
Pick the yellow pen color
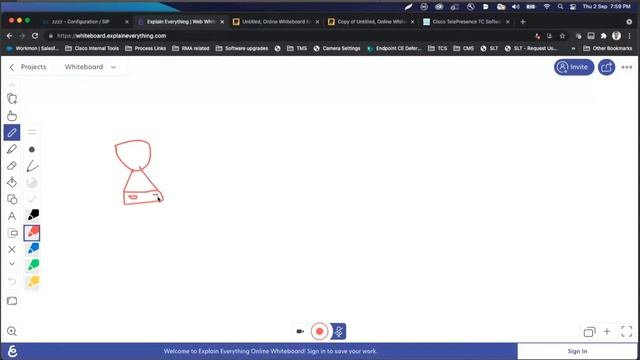click(32, 282)
